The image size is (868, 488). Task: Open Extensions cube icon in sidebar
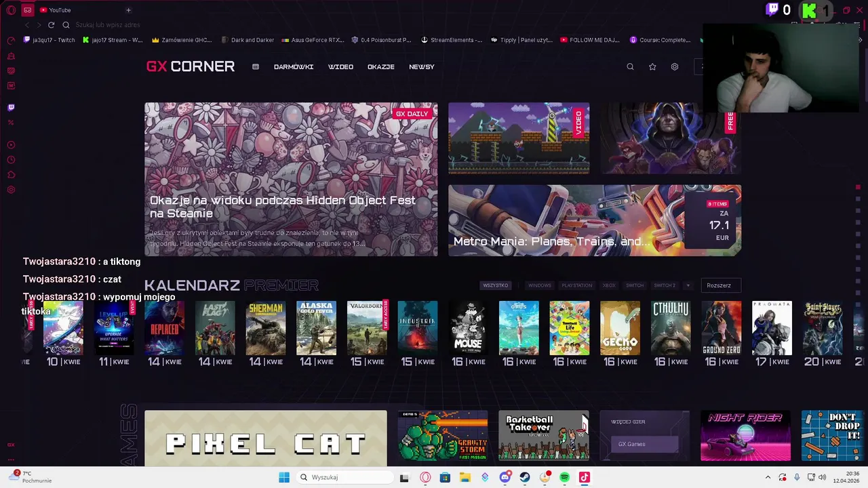click(11, 175)
